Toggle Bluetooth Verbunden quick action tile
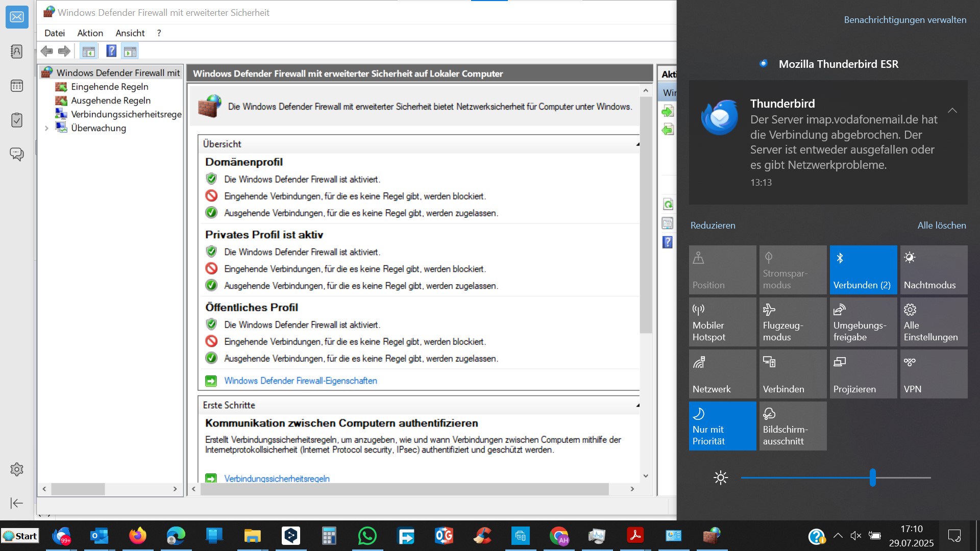Image resolution: width=980 pixels, height=551 pixels. coord(863,270)
